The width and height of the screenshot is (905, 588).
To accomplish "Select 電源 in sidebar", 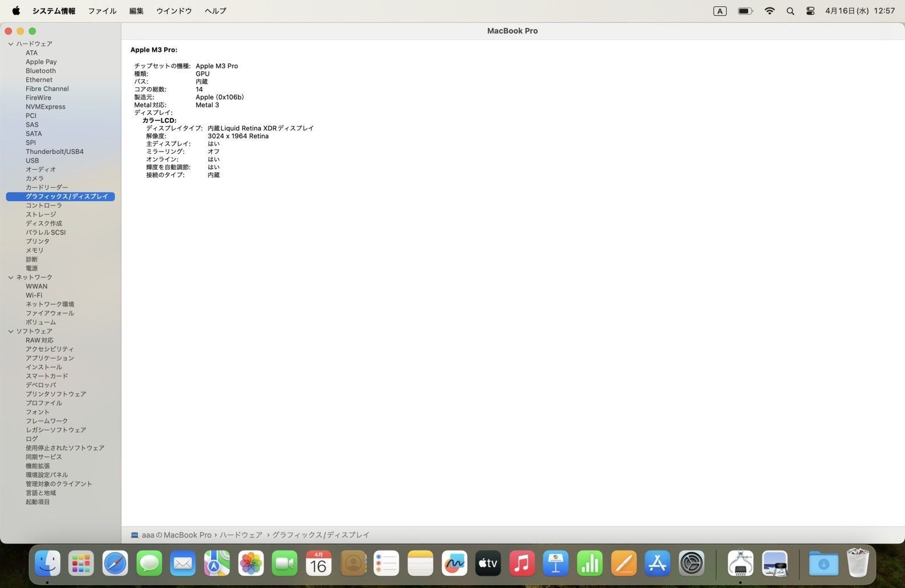I will 31,268.
